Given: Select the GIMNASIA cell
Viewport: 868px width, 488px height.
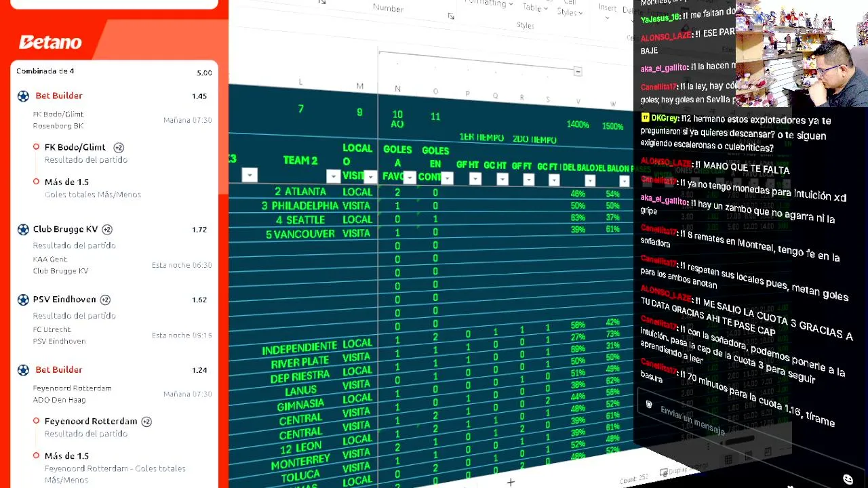Looking at the screenshot, I should 300,405.
